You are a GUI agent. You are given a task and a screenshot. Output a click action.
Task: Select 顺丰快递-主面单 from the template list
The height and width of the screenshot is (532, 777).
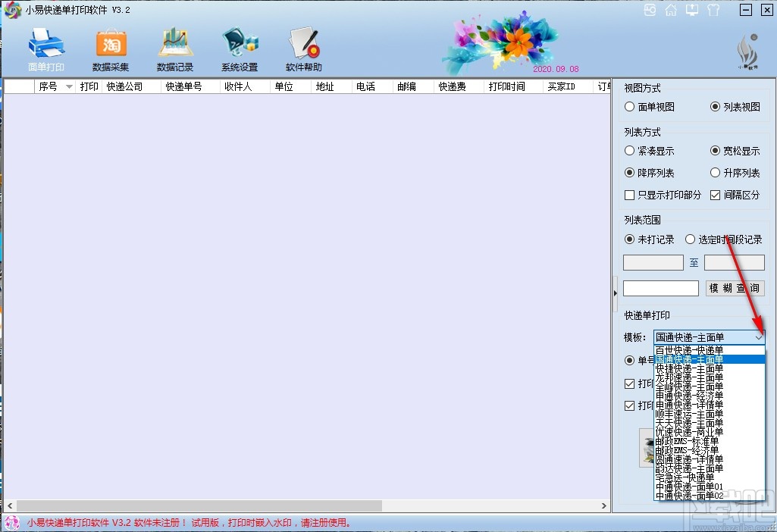(x=690, y=414)
